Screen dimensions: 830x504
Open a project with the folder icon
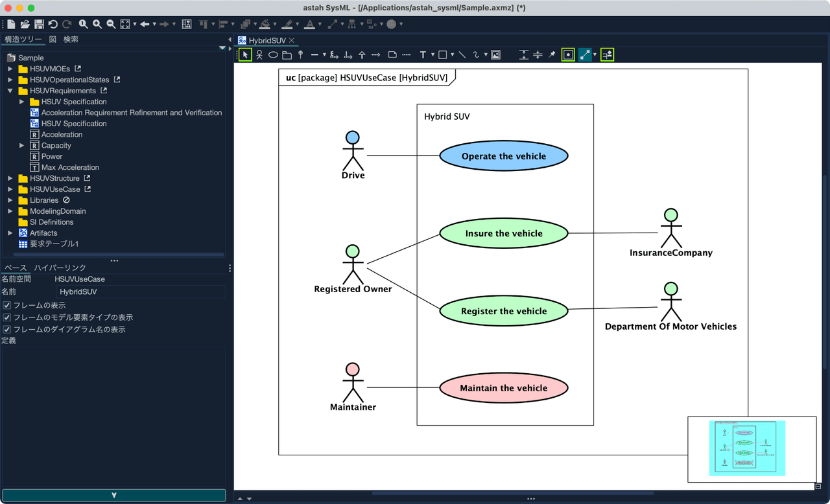(x=25, y=24)
